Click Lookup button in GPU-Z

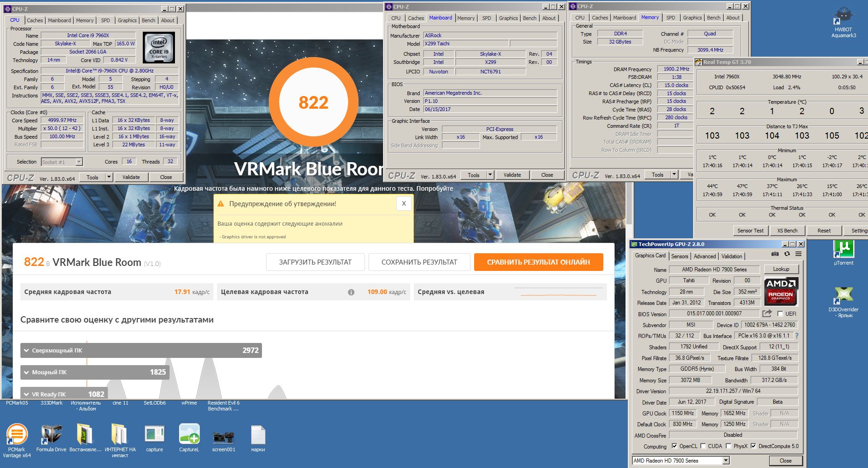point(781,269)
